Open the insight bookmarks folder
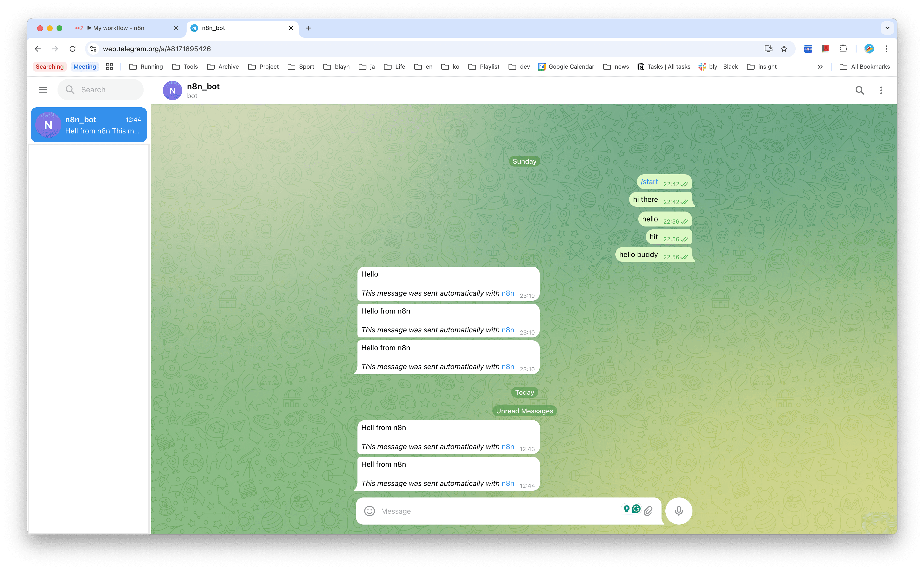Image resolution: width=924 pixels, height=570 pixels. pos(762,67)
